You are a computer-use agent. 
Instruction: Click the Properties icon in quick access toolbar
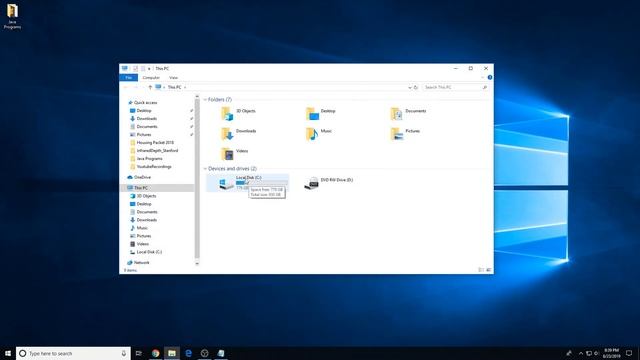click(x=136, y=69)
